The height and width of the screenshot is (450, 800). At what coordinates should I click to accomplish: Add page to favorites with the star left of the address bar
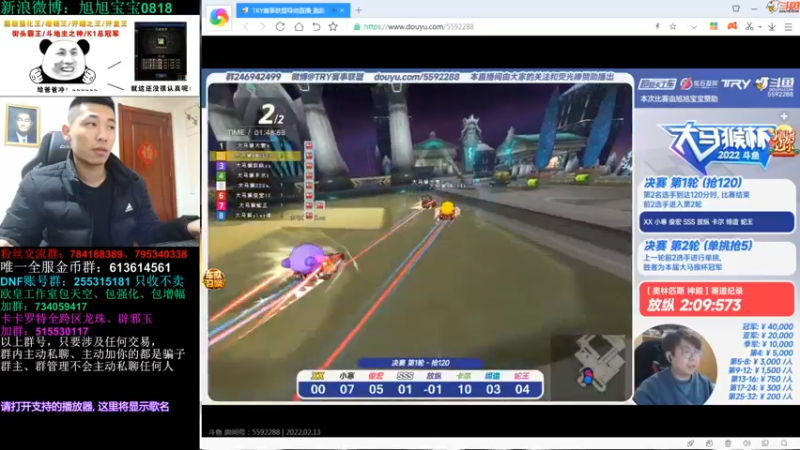point(333,27)
